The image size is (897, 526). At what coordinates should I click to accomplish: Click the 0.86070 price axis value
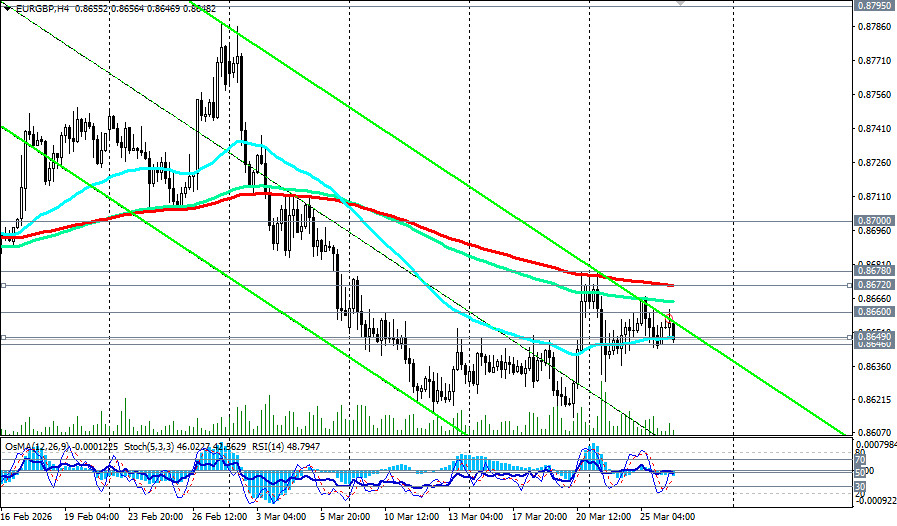coord(874,432)
